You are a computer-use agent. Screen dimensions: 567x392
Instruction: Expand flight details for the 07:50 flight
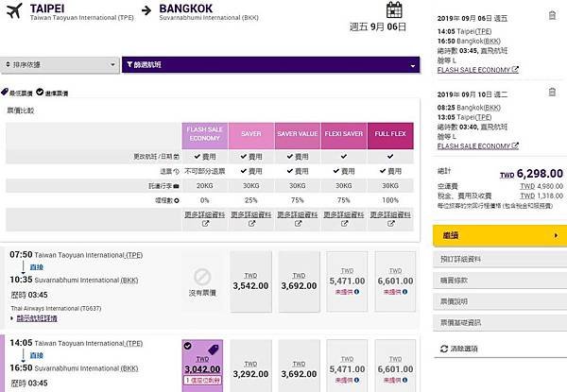point(37,318)
